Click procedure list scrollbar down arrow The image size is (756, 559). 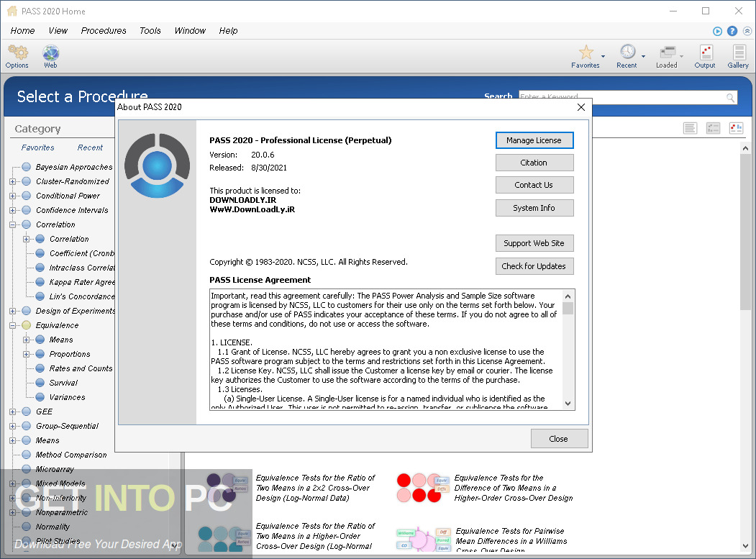[745, 546]
